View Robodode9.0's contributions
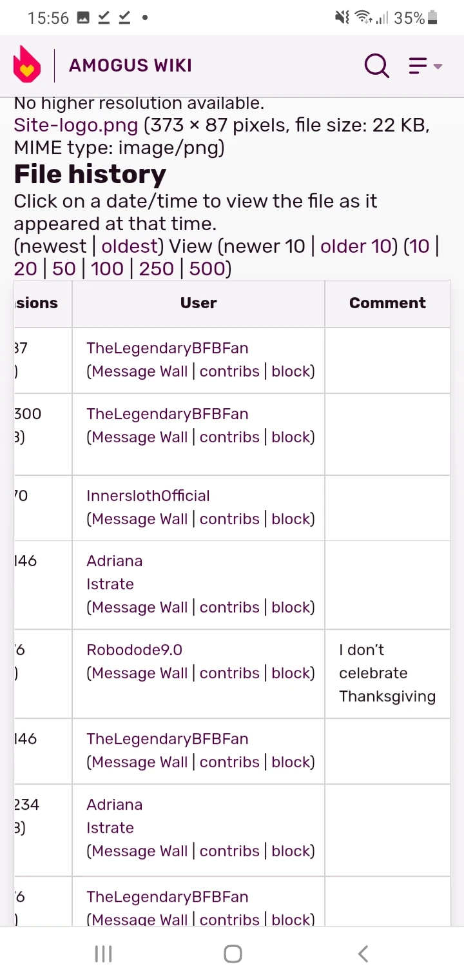Image resolution: width=464 pixels, height=980 pixels. coord(230,672)
